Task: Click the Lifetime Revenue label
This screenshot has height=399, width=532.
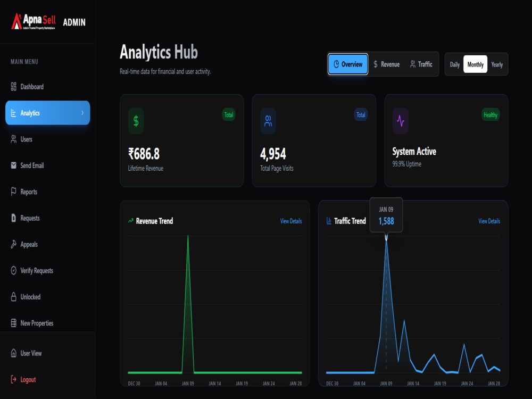Action: (x=146, y=168)
